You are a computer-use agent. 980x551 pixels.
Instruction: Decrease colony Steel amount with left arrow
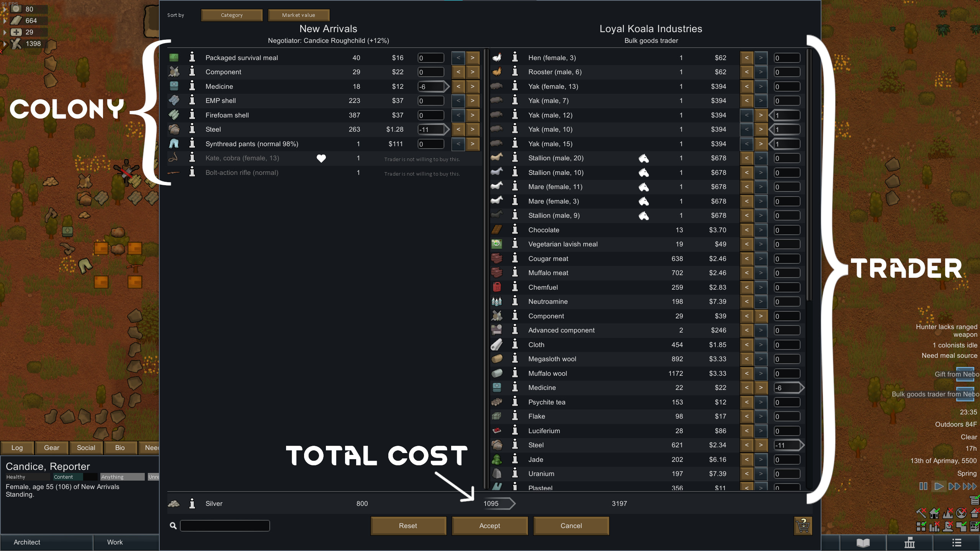click(x=458, y=129)
